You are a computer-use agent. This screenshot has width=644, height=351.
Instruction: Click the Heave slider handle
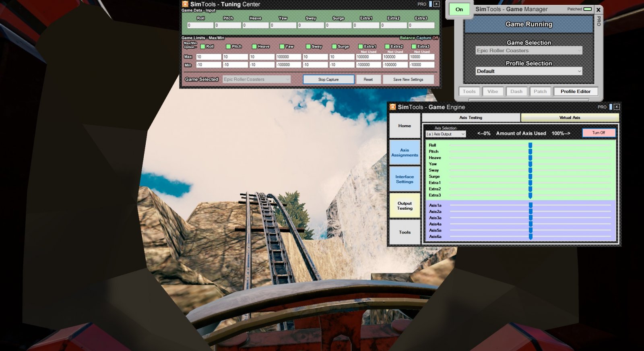(530, 158)
